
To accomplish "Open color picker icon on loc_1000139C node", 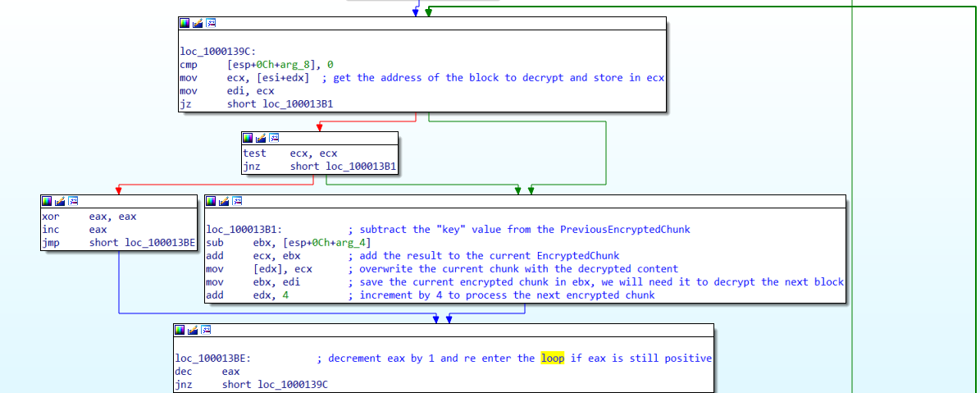I will tap(185, 23).
